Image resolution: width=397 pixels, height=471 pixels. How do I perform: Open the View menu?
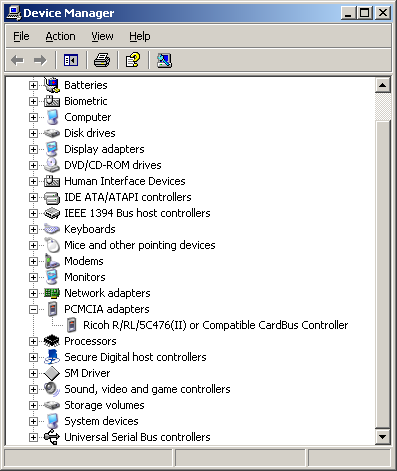click(102, 36)
